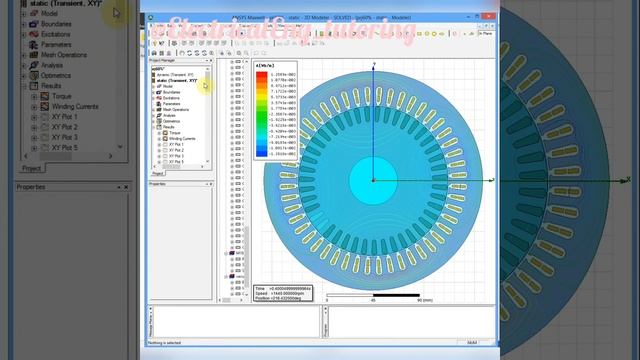Select the static (Transient, XY) design
This screenshot has width=640, height=360.
[177, 80]
